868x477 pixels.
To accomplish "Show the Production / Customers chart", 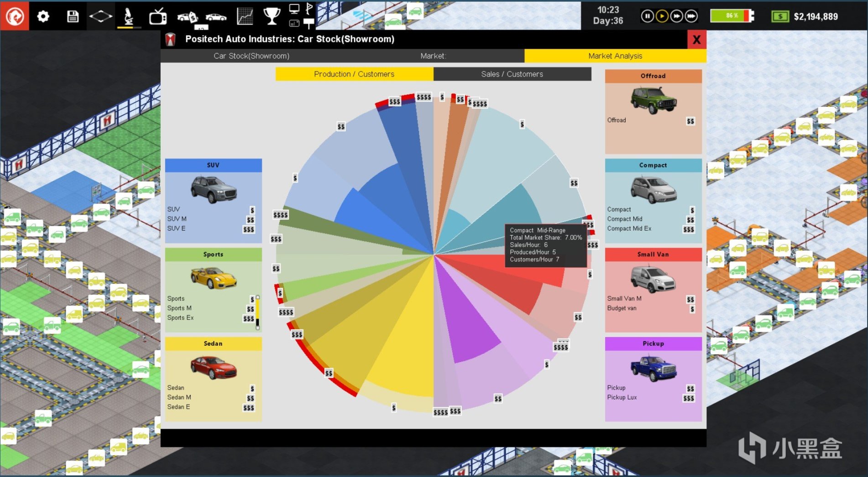I will coord(354,74).
